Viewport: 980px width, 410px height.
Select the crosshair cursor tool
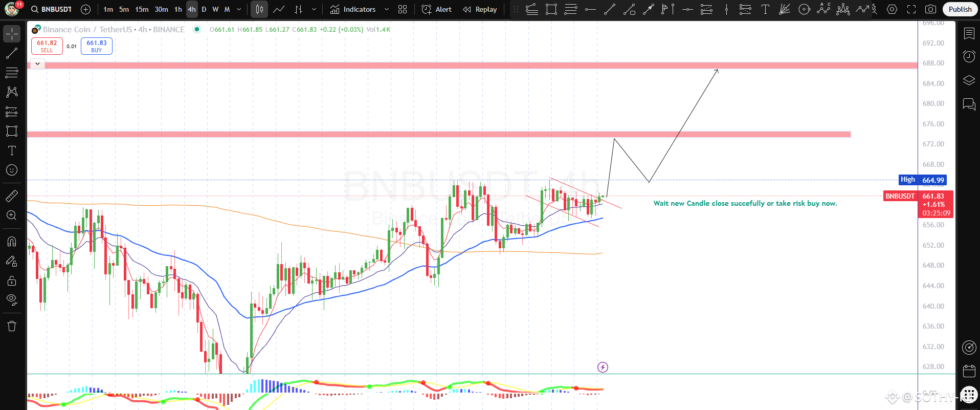coord(12,34)
